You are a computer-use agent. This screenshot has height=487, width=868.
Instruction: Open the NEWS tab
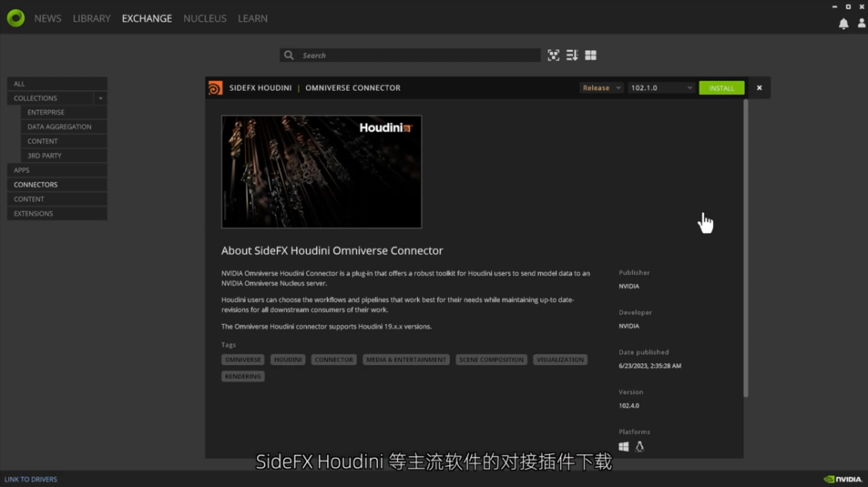pyautogui.click(x=47, y=18)
